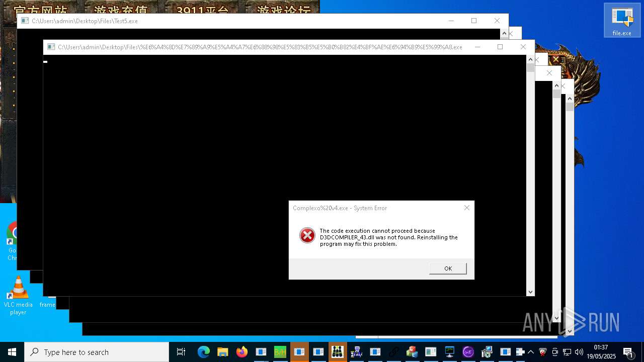Click the front console's title bar icon

(x=51, y=47)
